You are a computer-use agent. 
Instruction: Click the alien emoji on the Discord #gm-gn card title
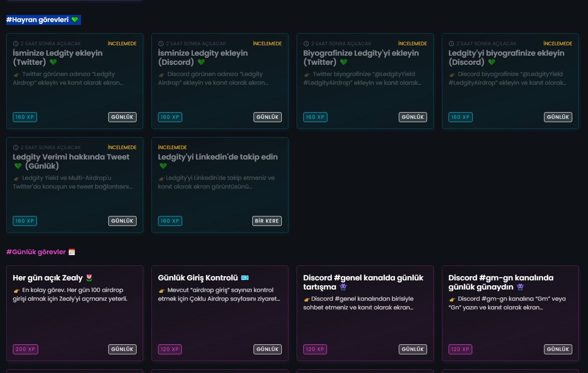pyautogui.click(x=520, y=287)
